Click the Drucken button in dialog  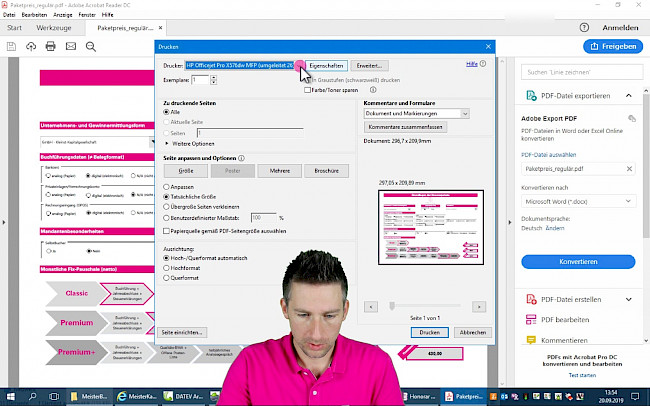click(429, 332)
